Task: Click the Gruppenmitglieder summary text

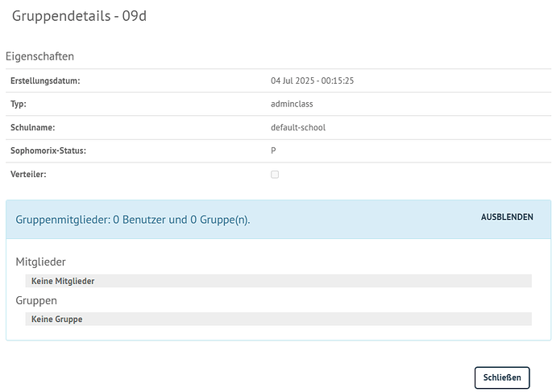Action: pyautogui.click(x=133, y=219)
